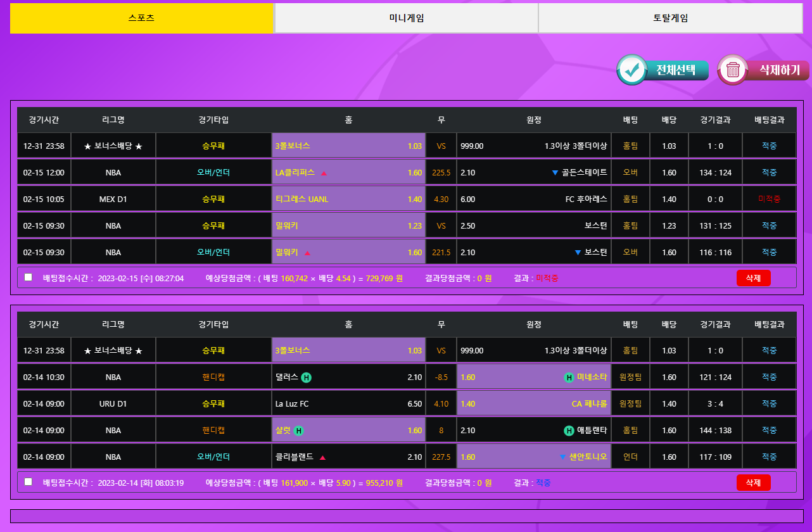
Task: Click the green H icon beside 애틀랜타
Action: pyautogui.click(x=569, y=431)
